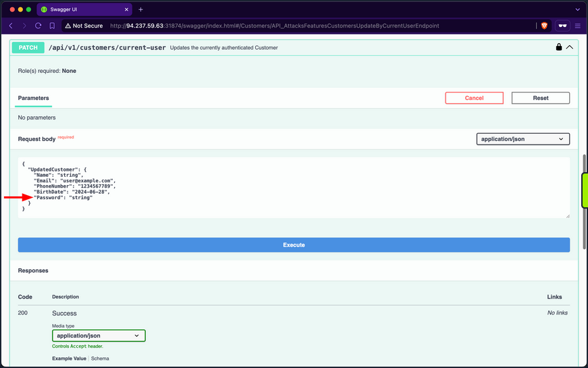Click the authorization lock icon on PATCH endpoint
Image resolution: width=588 pixels, height=368 pixels.
[558, 47]
